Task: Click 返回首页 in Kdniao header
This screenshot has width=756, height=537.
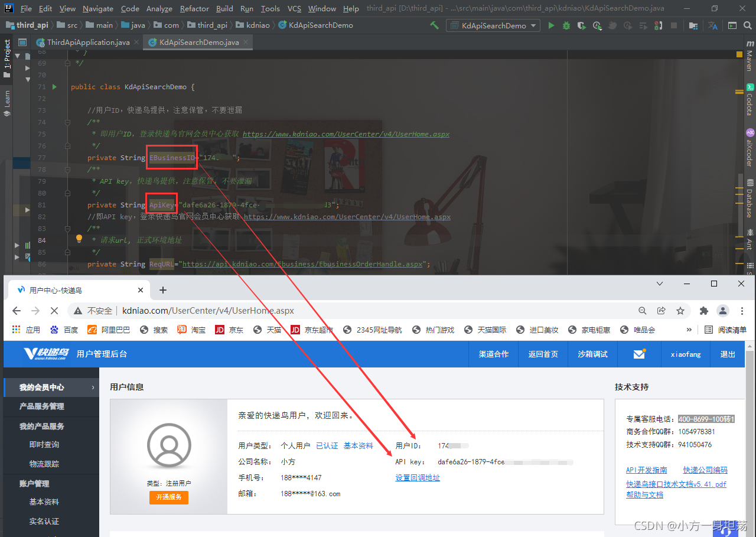Action: click(x=543, y=354)
